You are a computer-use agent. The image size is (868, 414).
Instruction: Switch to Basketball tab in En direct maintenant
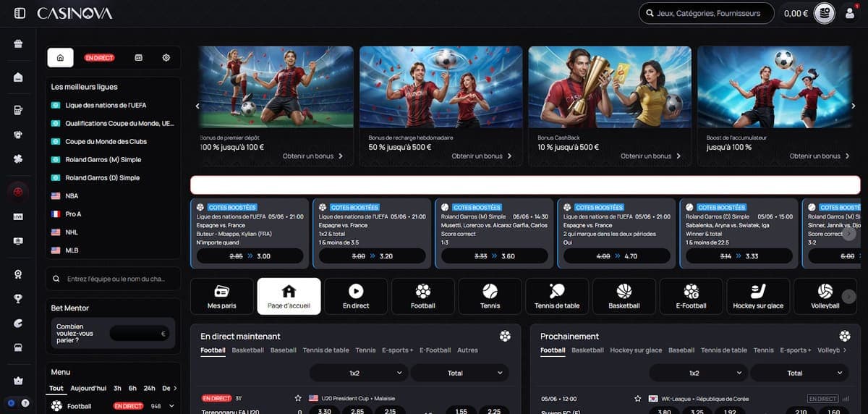[247, 350]
